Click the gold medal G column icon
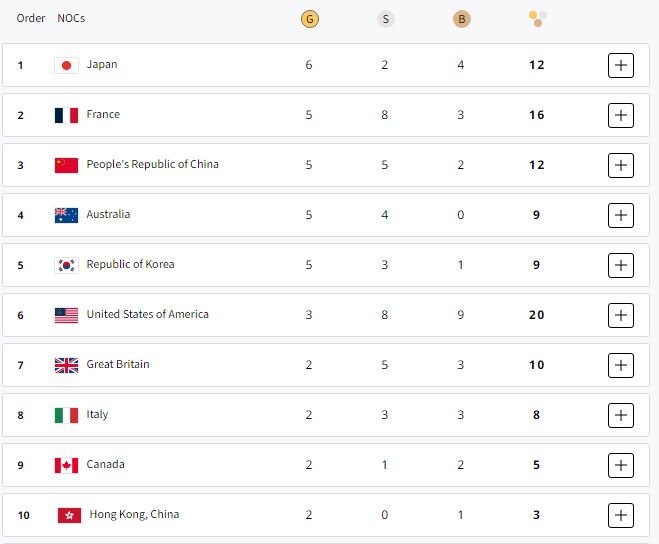 pyautogui.click(x=310, y=19)
